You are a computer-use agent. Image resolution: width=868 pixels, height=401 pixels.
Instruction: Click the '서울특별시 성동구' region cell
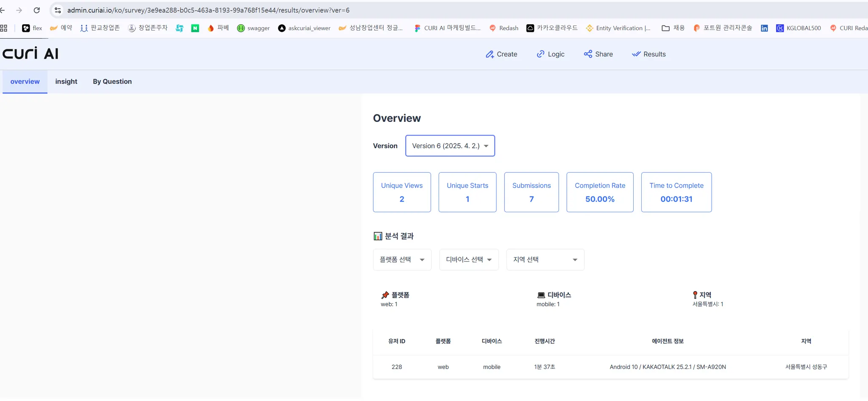(806, 367)
